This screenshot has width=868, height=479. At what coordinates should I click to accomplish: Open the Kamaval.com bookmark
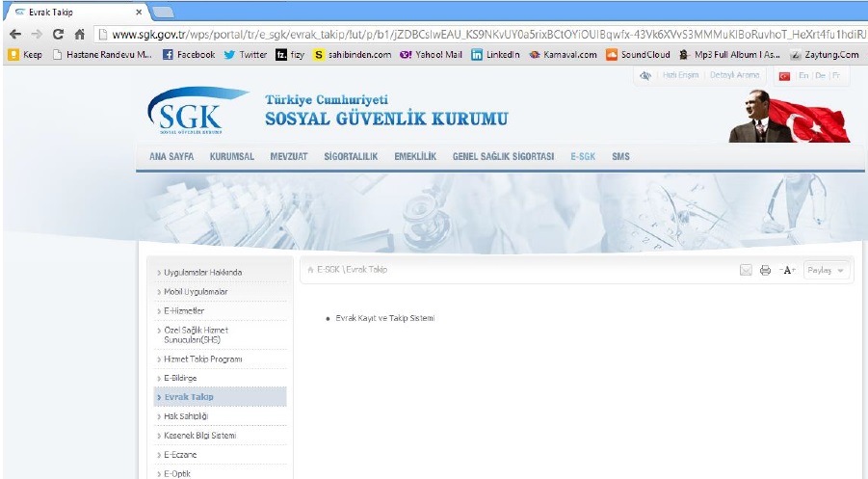pyautogui.click(x=564, y=54)
